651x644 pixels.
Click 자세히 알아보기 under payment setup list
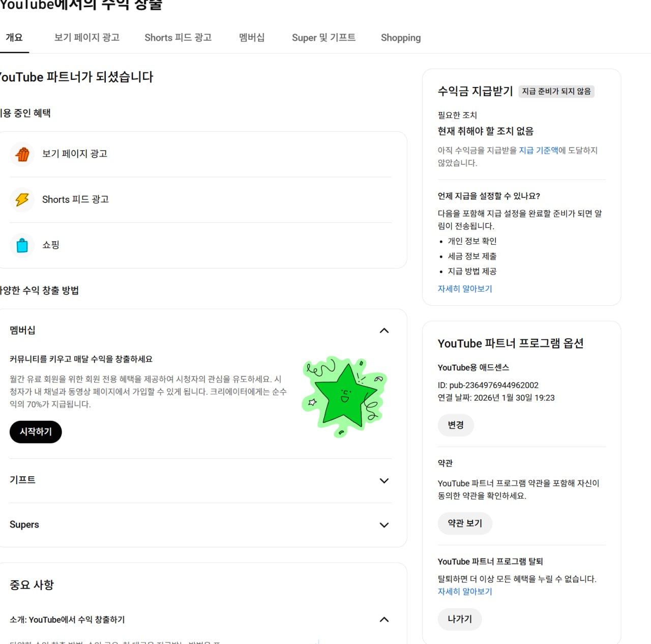point(465,289)
